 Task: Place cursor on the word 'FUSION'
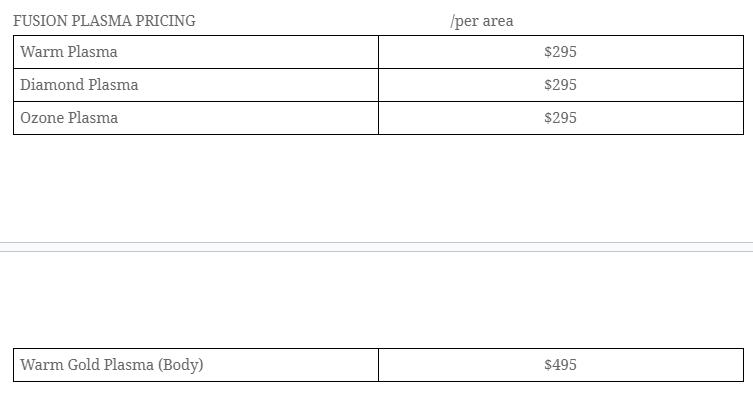[x=40, y=21]
